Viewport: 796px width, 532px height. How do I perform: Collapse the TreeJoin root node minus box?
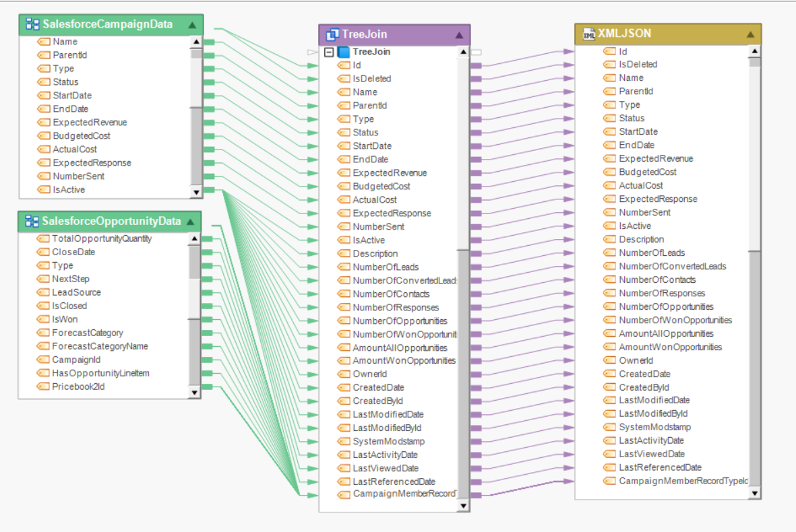(329, 52)
